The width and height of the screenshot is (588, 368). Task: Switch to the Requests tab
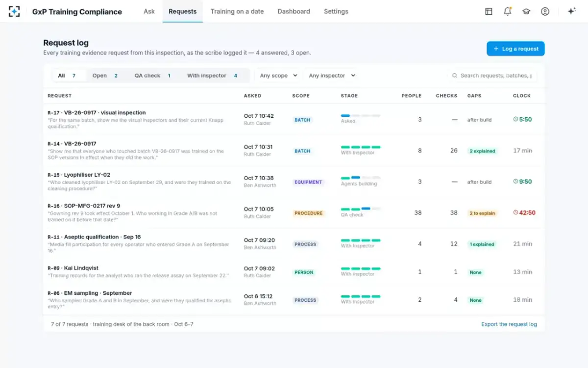(x=182, y=11)
